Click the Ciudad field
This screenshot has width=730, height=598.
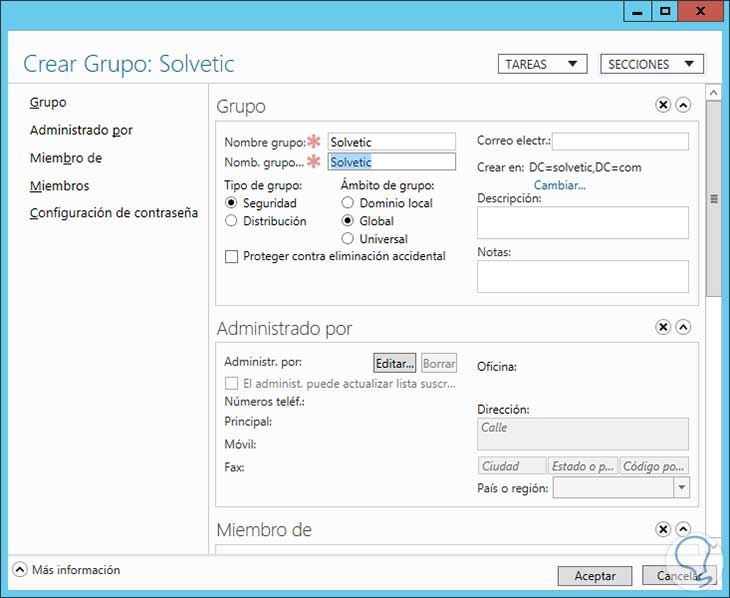pos(512,466)
